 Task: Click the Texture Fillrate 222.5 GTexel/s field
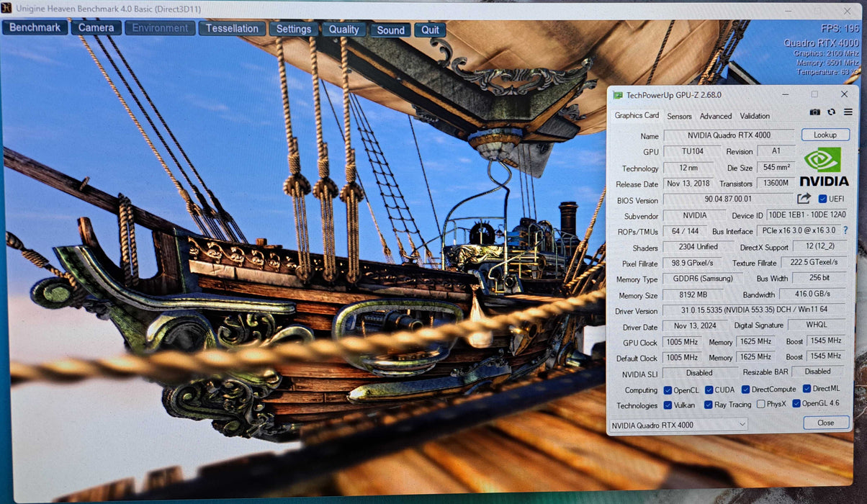point(814,262)
